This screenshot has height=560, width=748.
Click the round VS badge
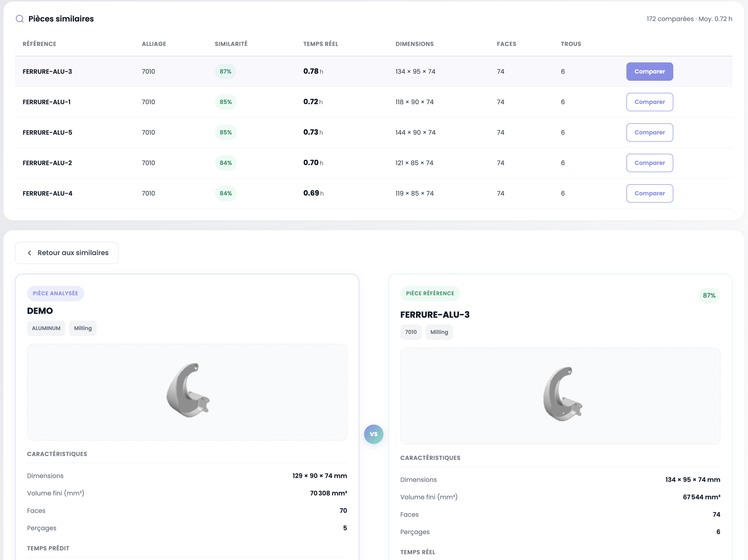click(373, 434)
